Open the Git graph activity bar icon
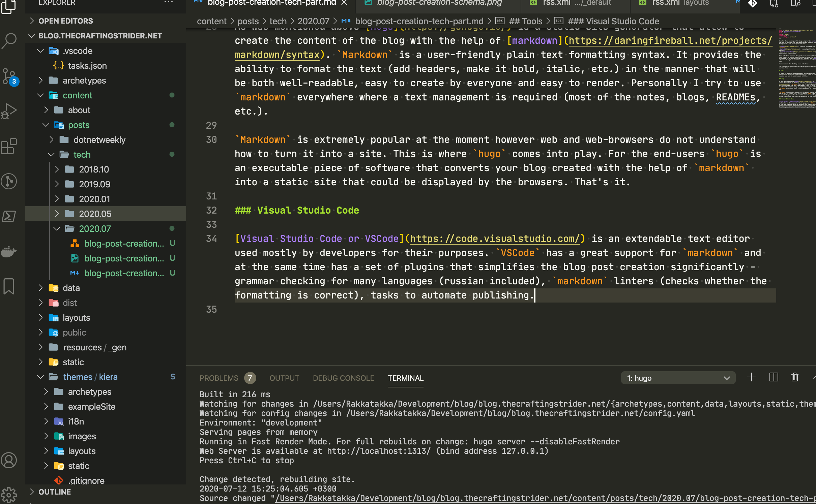Screen dimensions: 816x504 [9, 181]
